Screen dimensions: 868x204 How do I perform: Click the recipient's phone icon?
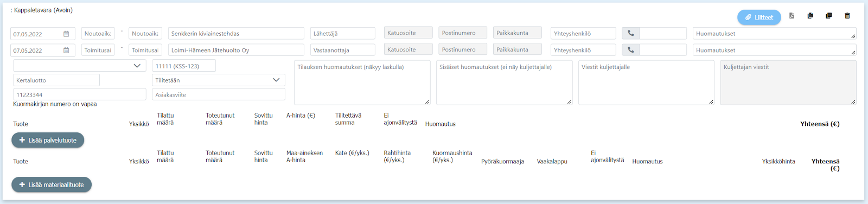click(x=630, y=50)
